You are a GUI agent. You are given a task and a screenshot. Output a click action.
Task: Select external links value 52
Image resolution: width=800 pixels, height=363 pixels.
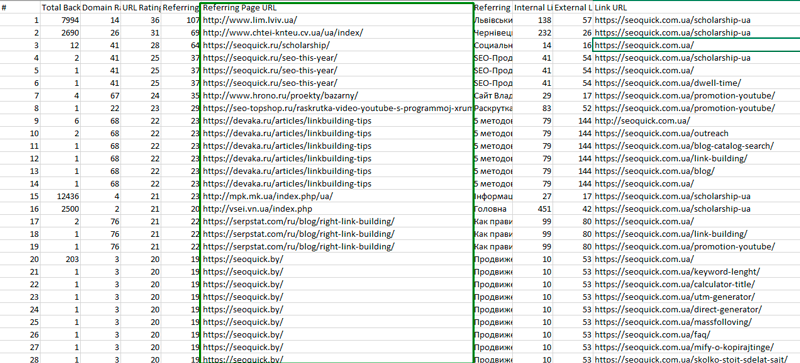(573, 108)
